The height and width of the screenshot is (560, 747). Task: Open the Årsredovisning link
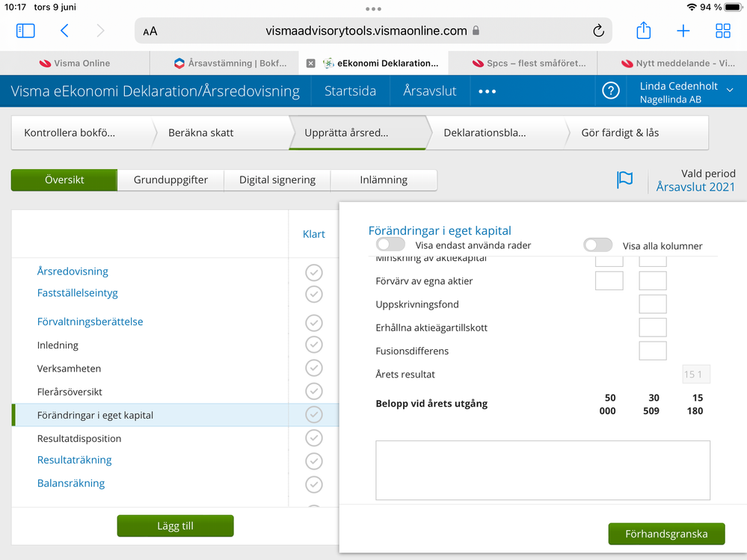(73, 271)
